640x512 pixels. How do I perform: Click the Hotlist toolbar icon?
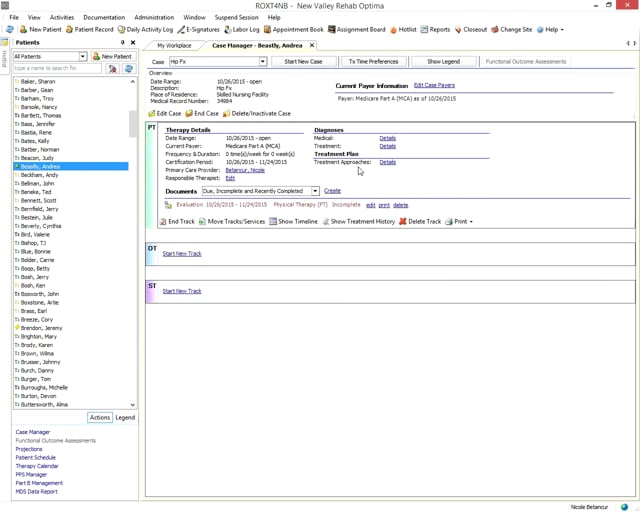(x=403, y=30)
